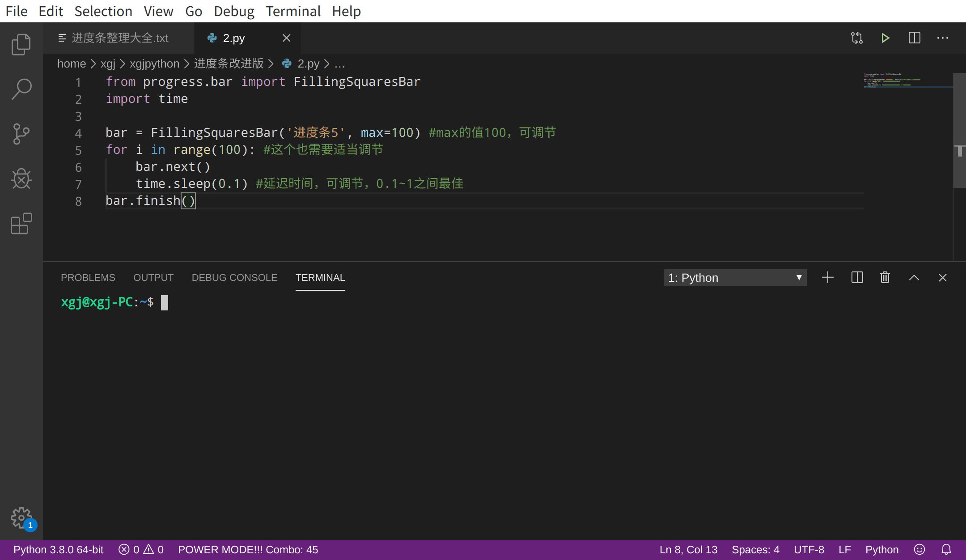966x560 pixels.
Task: Switch to the PROBLEMS tab
Action: tap(88, 277)
